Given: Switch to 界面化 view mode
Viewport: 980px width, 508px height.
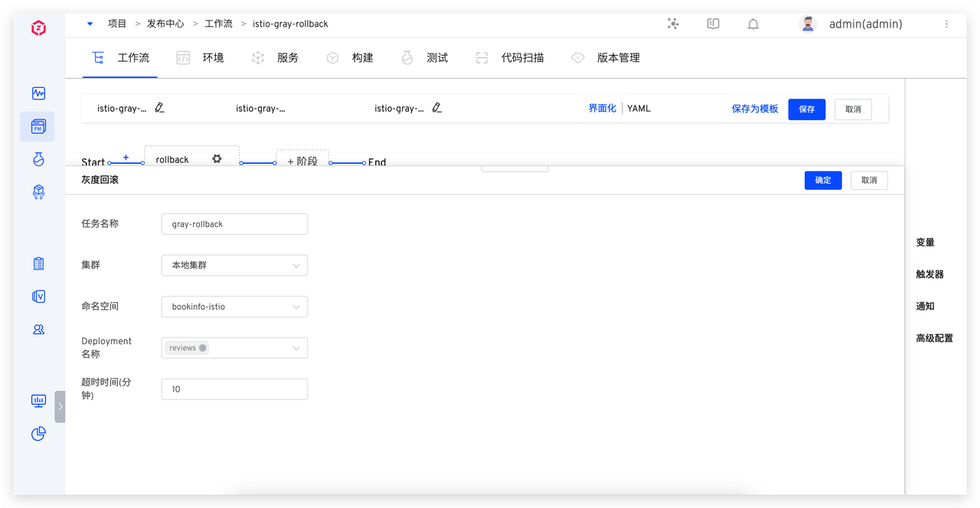Looking at the screenshot, I should pos(602,109).
